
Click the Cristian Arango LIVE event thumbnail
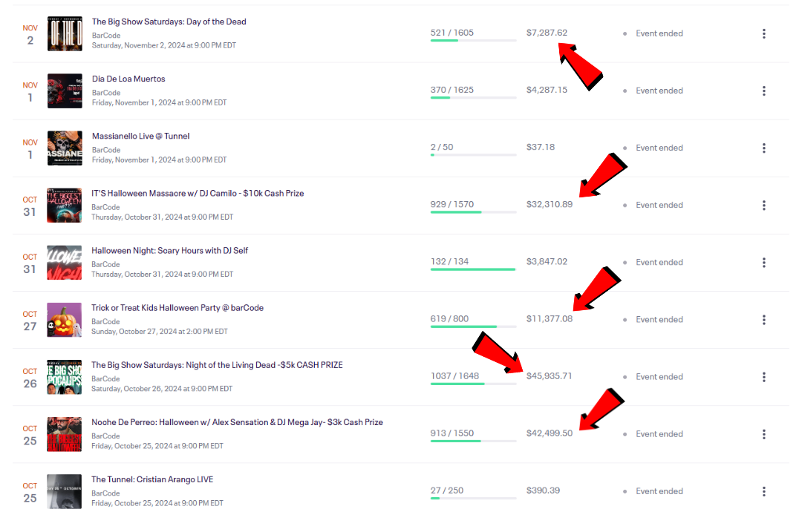[x=65, y=491]
